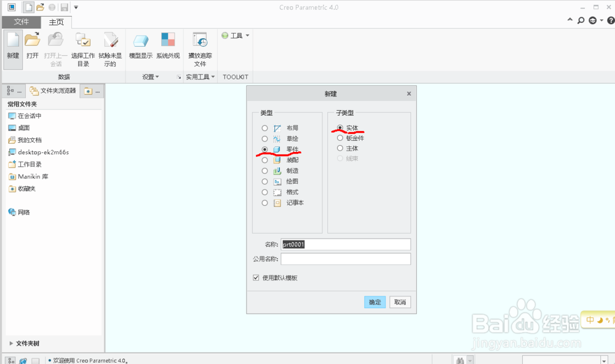Select the 绘图 drawing type radio button

[264, 181]
